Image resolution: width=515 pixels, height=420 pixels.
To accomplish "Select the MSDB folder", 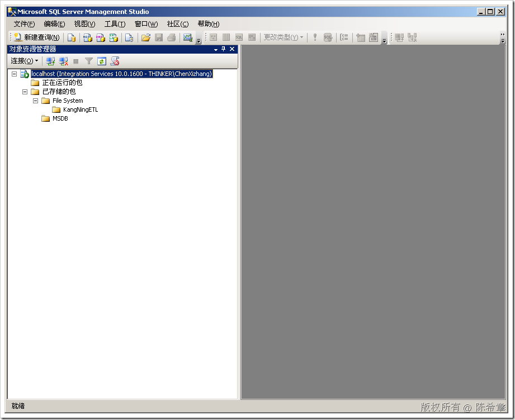I will click(x=60, y=118).
